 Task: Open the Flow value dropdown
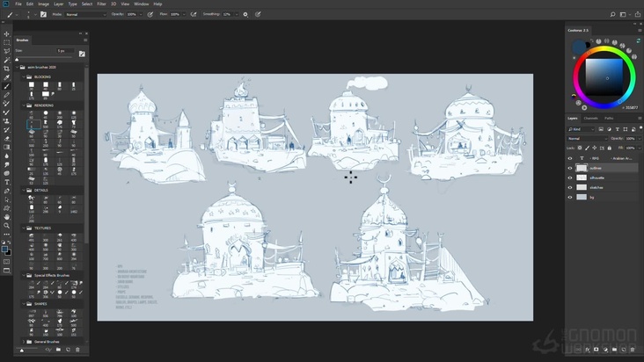pos(184,14)
